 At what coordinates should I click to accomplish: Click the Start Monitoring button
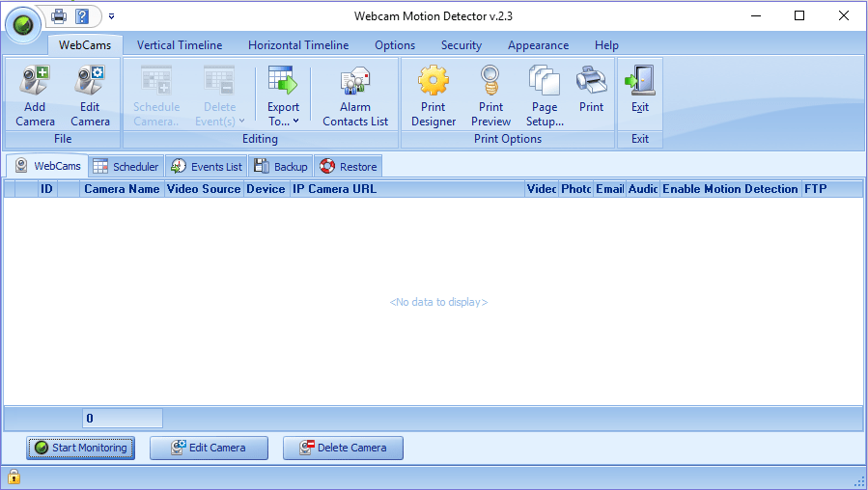(81, 448)
